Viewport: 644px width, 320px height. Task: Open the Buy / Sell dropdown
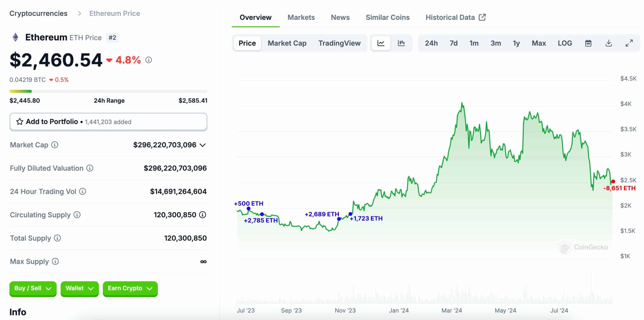point(33,288)
